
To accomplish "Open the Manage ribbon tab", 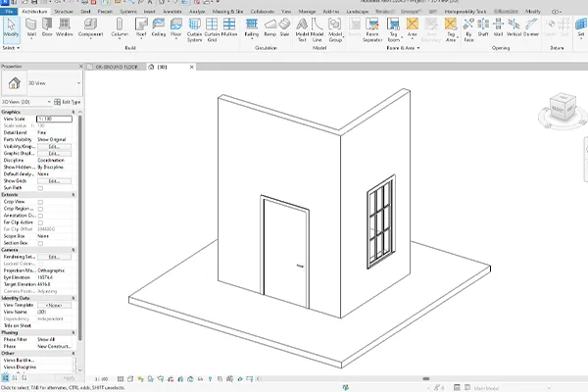I will [x=307, y=12].
